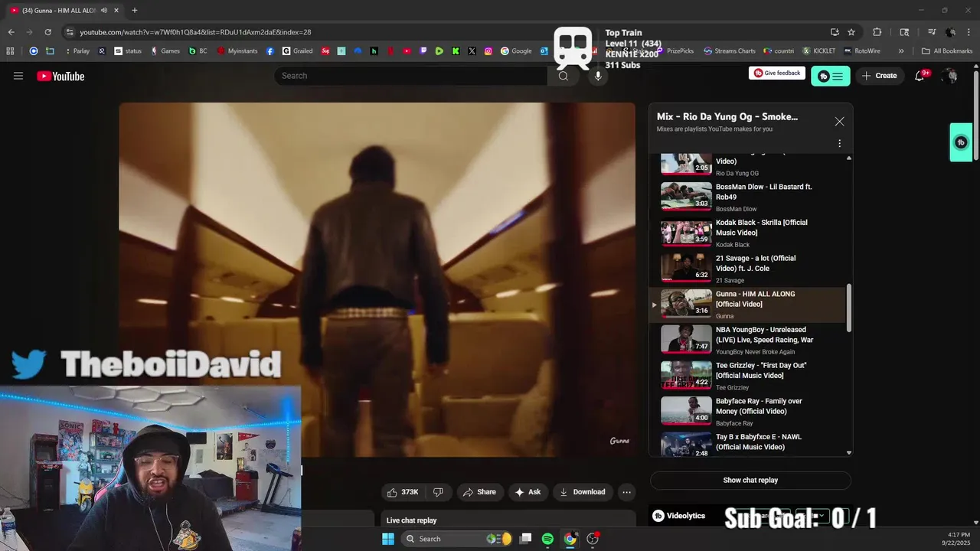The height and width of the screenshot is (551, 980).
Task: Open the Twitch bookmark icon
Action: (x=423, y=51)
